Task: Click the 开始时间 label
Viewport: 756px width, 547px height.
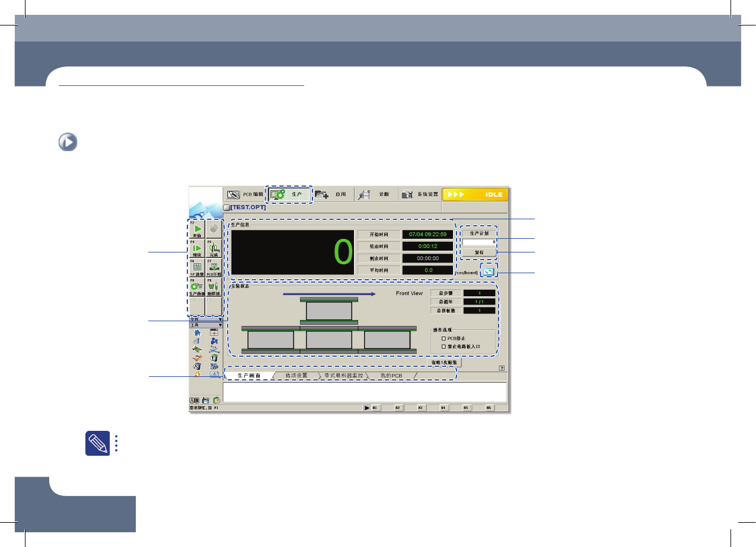Action: coord(379,234)
